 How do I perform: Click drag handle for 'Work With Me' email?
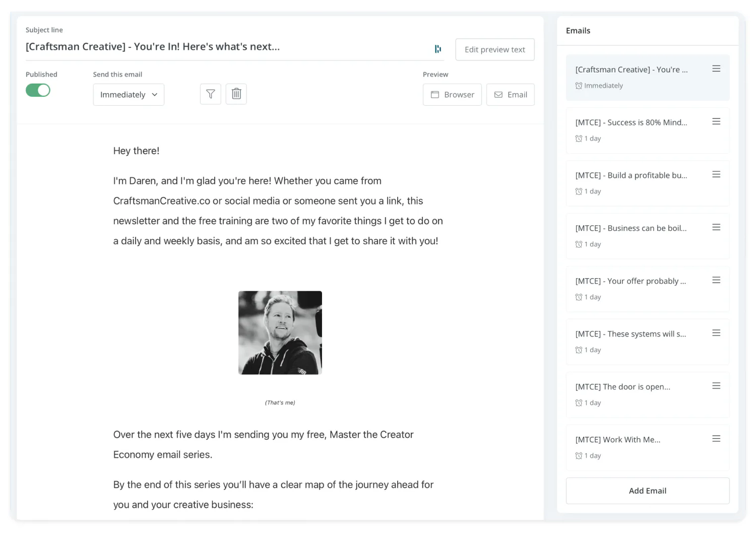(716, 439)
